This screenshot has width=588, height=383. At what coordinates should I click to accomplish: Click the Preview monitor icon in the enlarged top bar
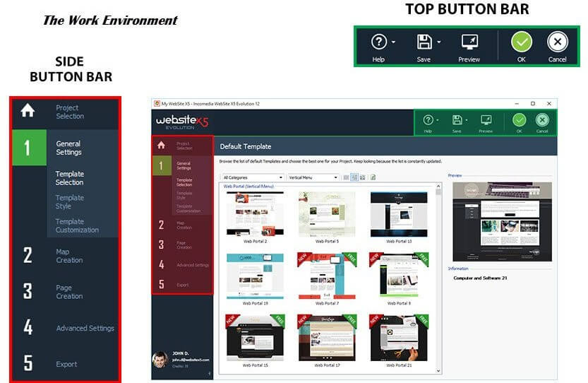[x=469, y=42]
